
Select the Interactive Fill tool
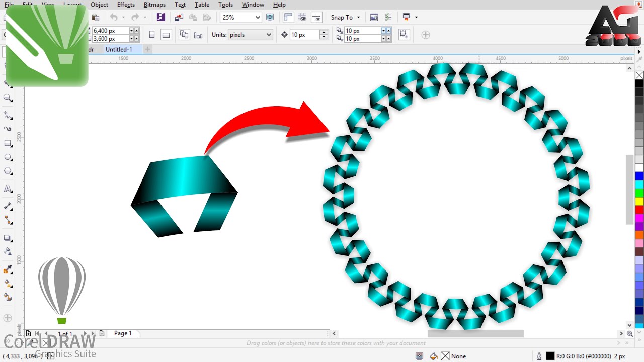pyautogui.click(x=8, y=283)
